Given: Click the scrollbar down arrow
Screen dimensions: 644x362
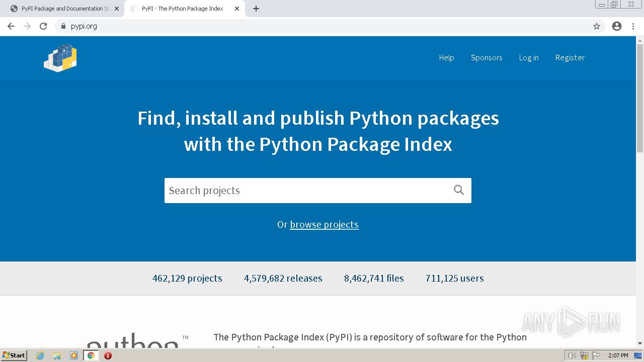Looking at the screenshot, I should 640,343.
